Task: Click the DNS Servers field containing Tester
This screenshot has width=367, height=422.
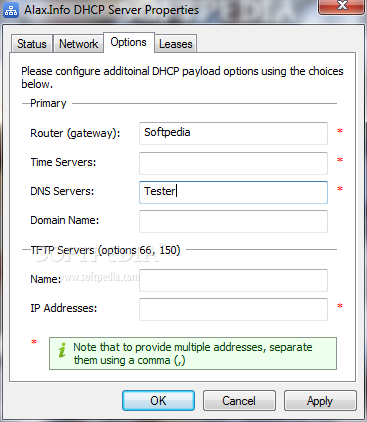Action: point(233,192)
